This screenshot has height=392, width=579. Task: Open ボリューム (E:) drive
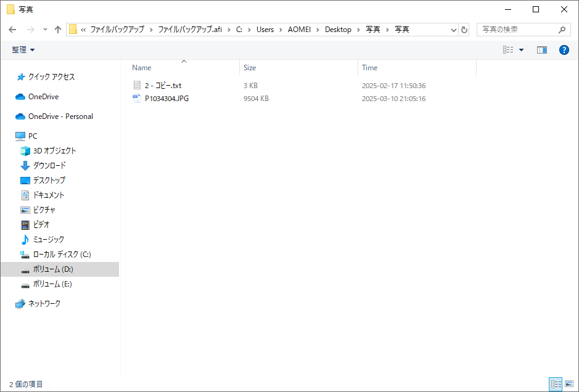pyautogui.click(x=52, y=284)
